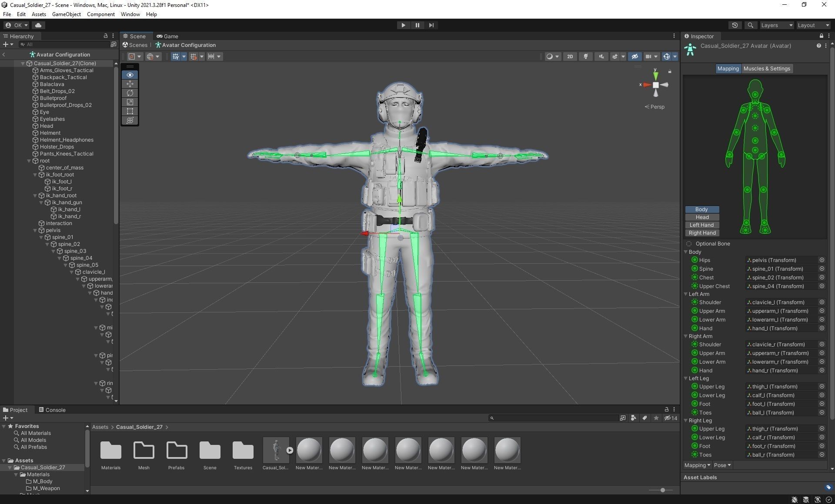Viewport: 835px width, 504px height.
Task: Adjust the Project icon size slider
Action: pos(663,490)
